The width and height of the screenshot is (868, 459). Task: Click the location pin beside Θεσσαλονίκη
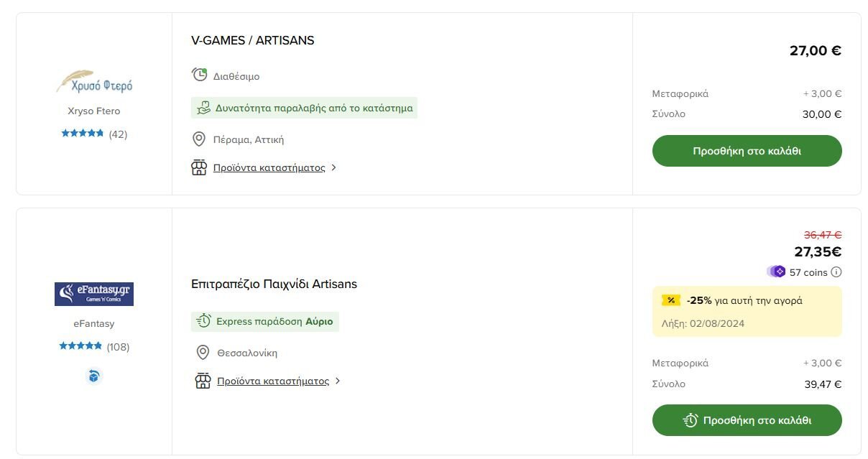pyautogui.click(x=203, y=353)
